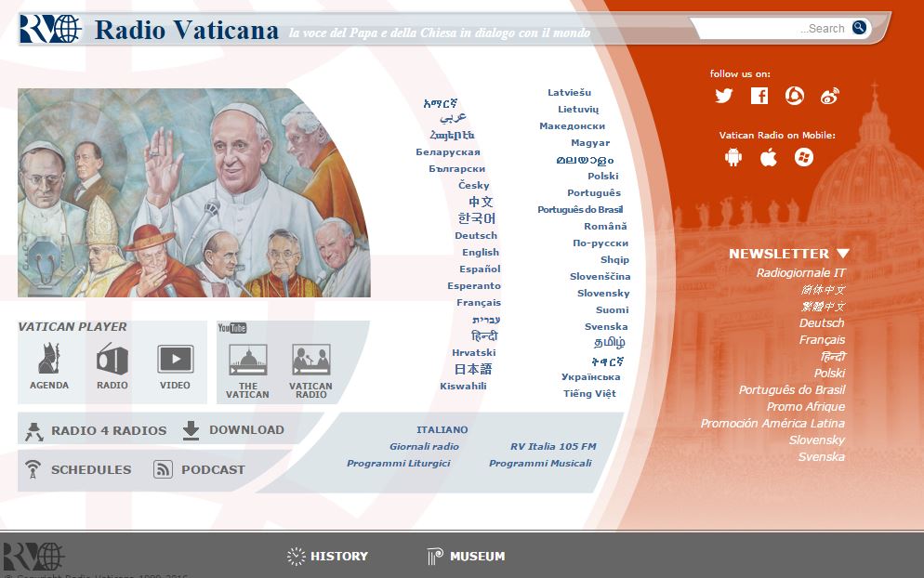Click the Twitter follow icon

pyautogui.click(x=723, y=96)
